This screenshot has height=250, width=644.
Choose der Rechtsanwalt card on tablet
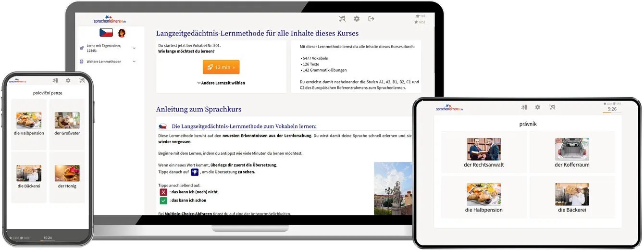(x=484, y=152)
